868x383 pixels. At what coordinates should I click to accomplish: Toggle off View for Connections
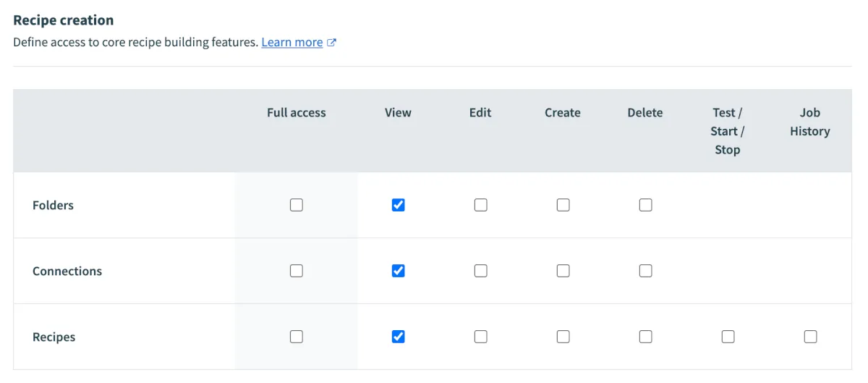pos(398,271)
